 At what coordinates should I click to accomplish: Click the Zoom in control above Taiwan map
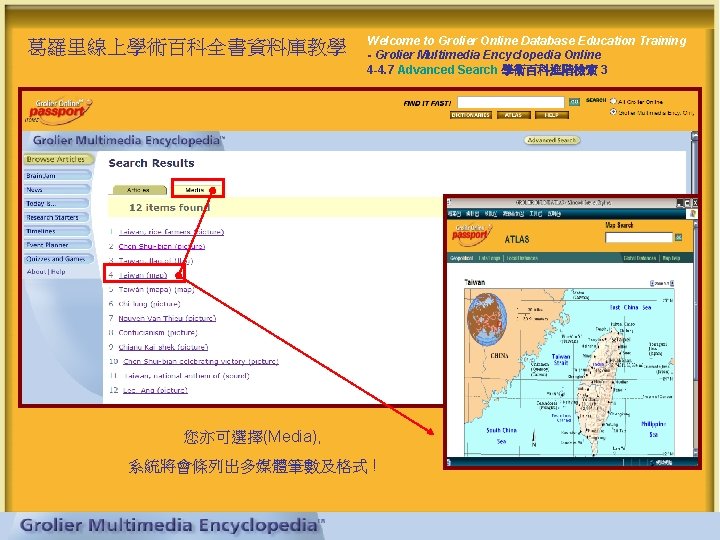pos(672,283)
